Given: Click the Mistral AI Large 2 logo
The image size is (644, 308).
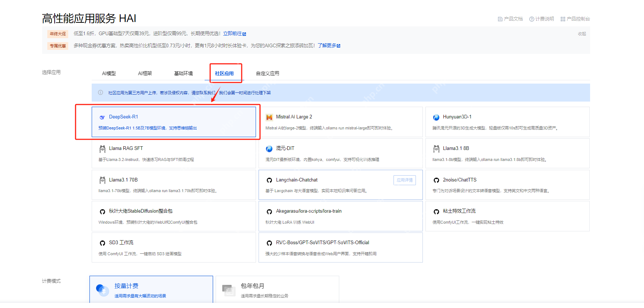Looking at the screenshot, I should pos(269,117).
